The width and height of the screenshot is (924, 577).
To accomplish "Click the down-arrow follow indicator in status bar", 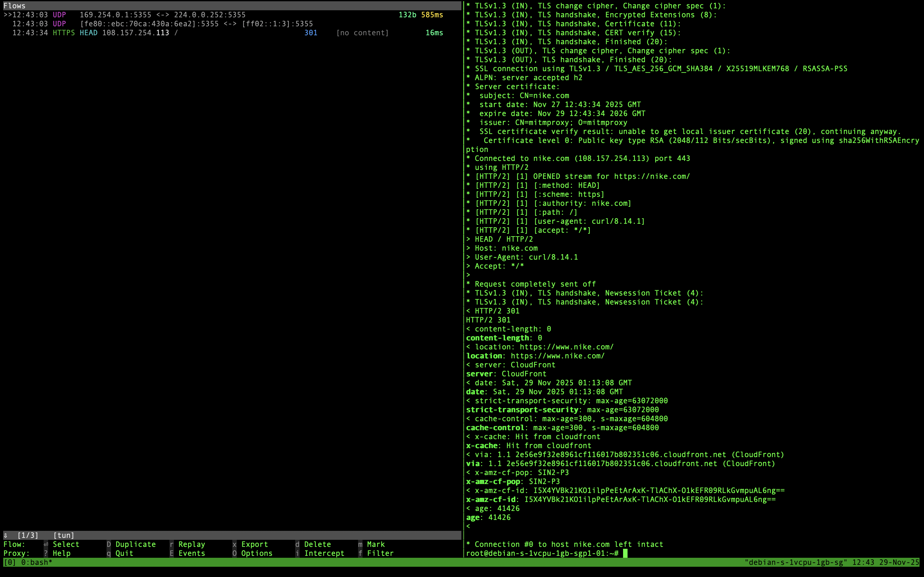I will pyautogui.click(x=6, y=535).
